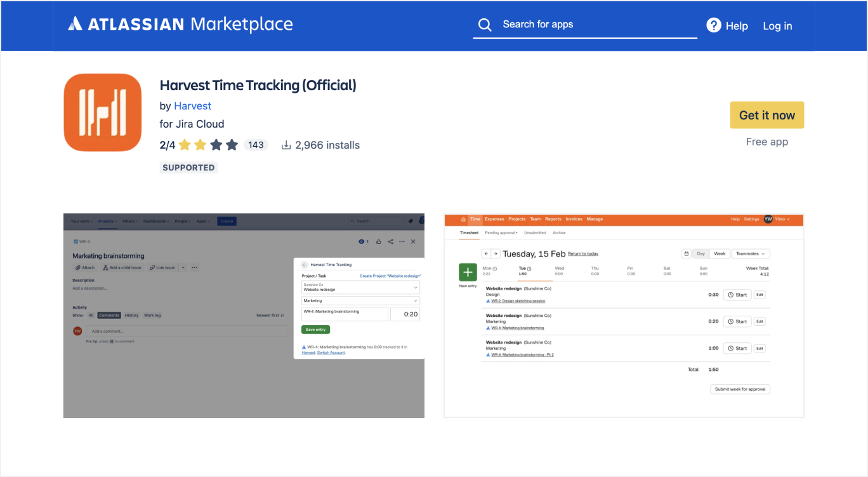Click the Log in link
The width and height of the screenshot is (868, 477).
click(x=777, y=26)
